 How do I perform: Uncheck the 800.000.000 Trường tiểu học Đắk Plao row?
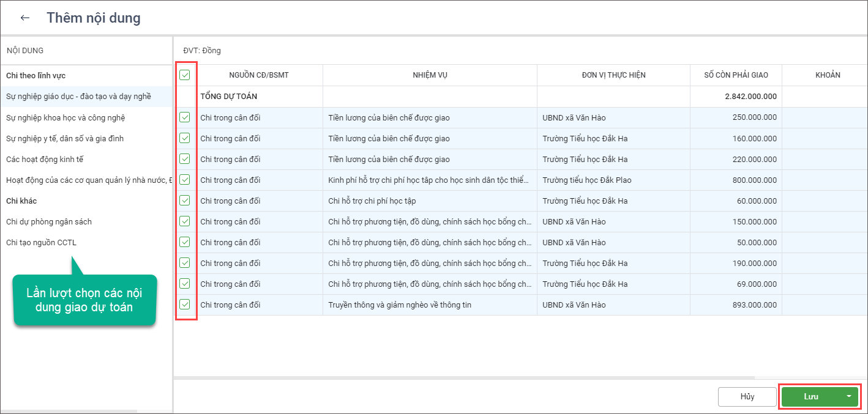pyautogui.click(x=185, y=180)
